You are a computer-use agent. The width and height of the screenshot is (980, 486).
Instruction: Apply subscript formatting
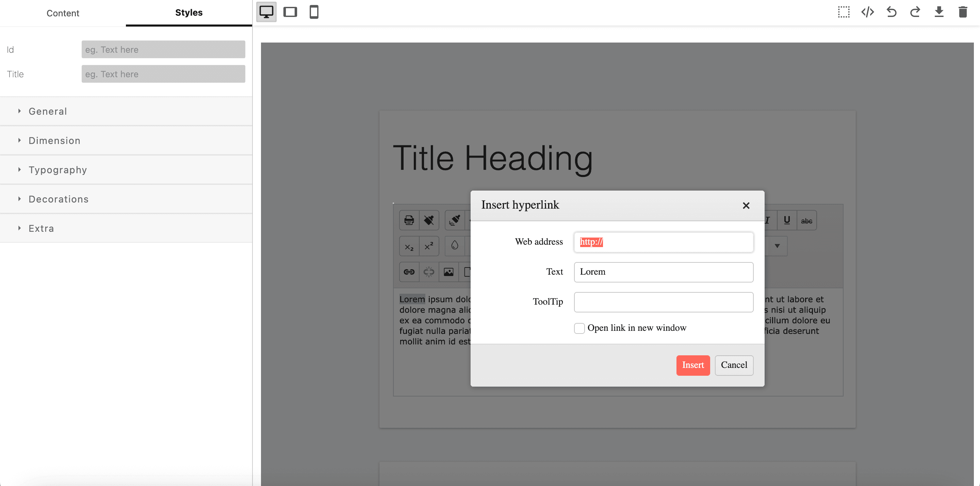(409, 246)
